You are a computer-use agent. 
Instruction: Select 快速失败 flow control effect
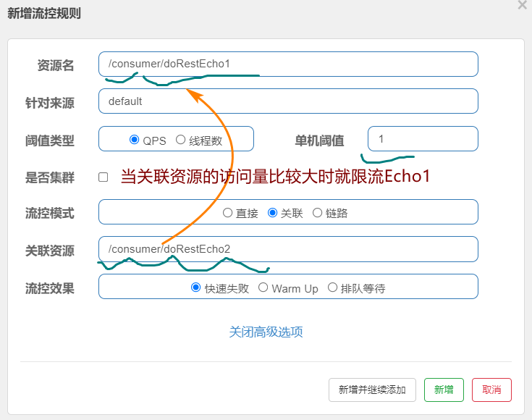click(x=195, y=287)
